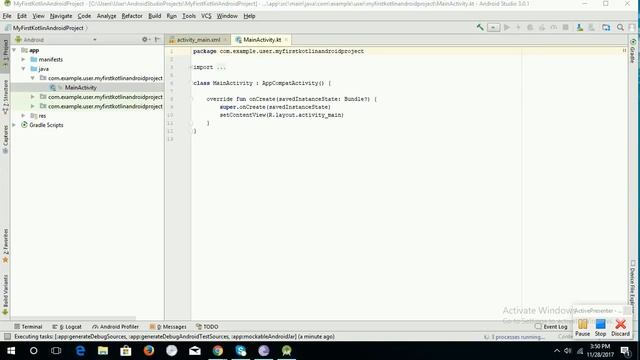Open Chrome from the taskbar
The image size is (640, 360).
click(218, 351)
